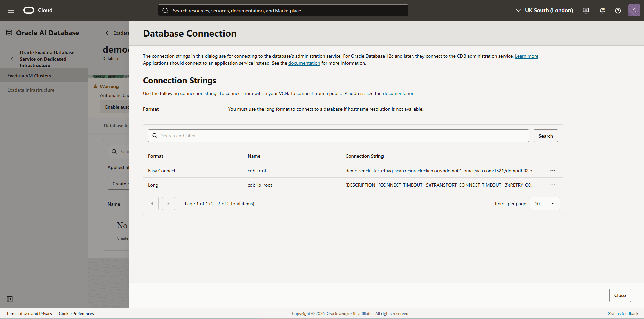This screenshot has height=319, width=644.
Task: Open the navigation hamburger menu
Action: (11, 10)
